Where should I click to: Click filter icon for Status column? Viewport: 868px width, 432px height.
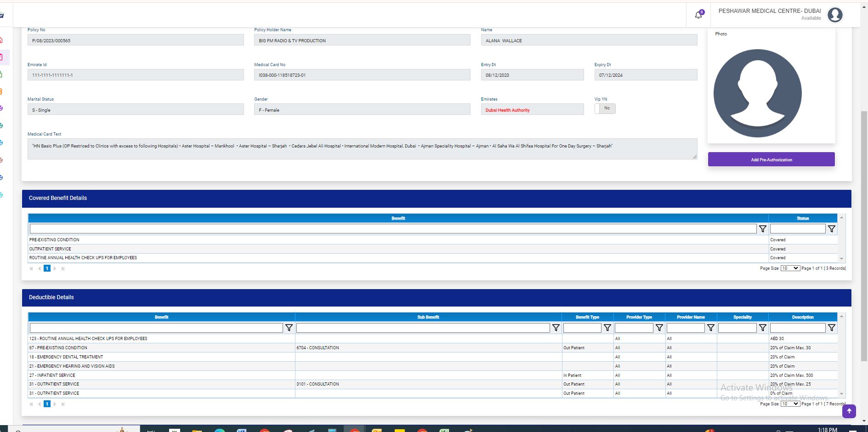(x=831, y=229)
